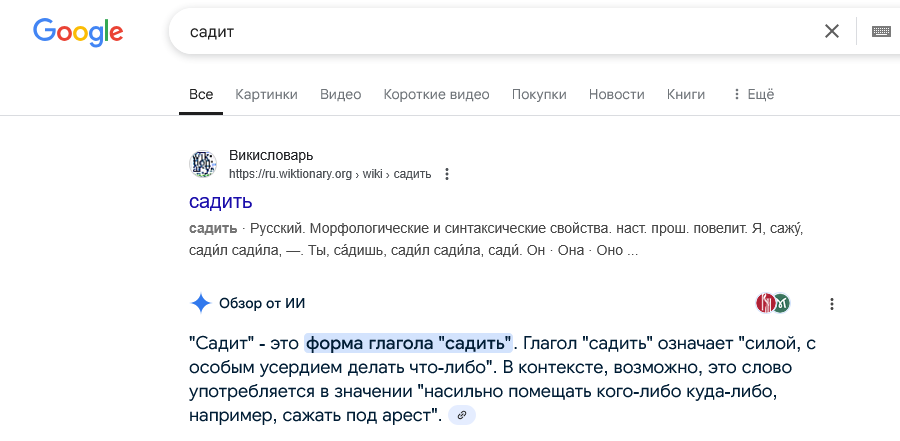Screen dimensions: 900x441
Task: Open the "Книги" tab
Action: (x=685, y=94)
